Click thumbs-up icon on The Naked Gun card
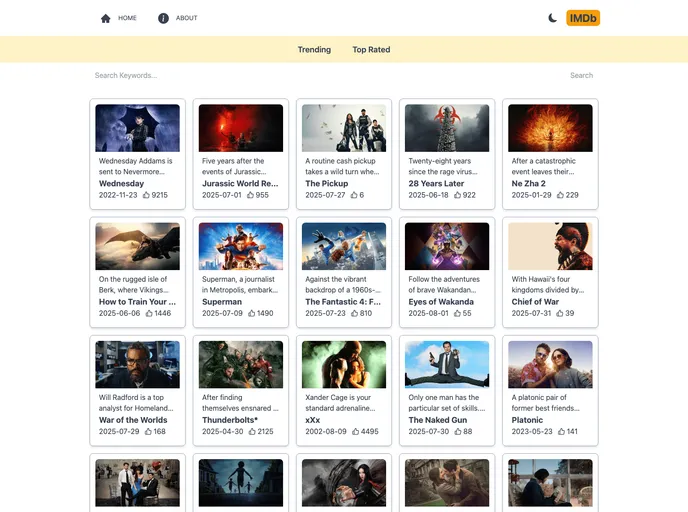Viewport: 688px width, 512px height. click(x=458, y=431)
